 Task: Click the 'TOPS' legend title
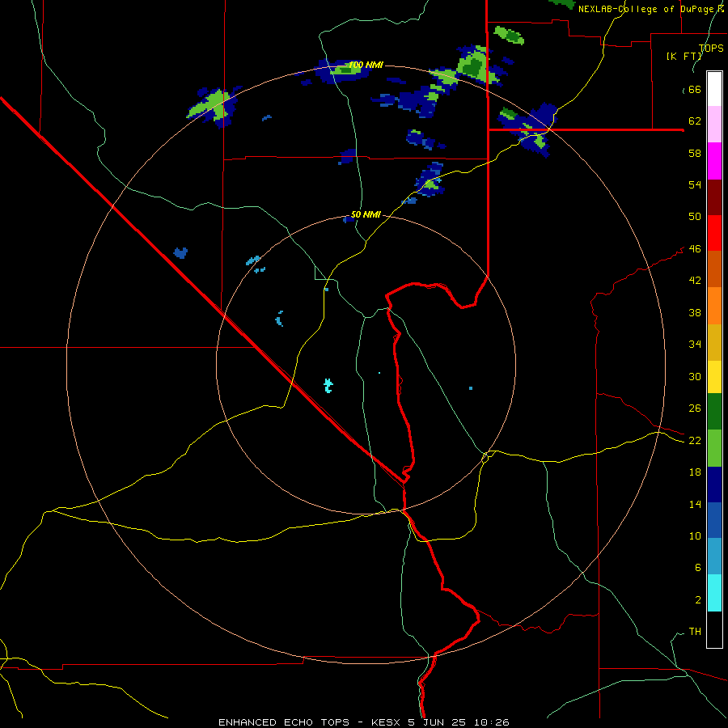point(711,48)
